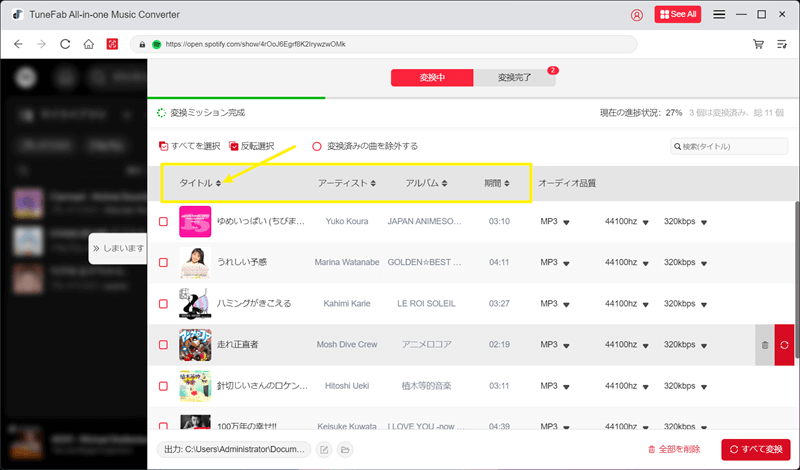Screen dimensions: 800x470
Task: Sort by アルバム column arrows
Action: coord(444,183)
